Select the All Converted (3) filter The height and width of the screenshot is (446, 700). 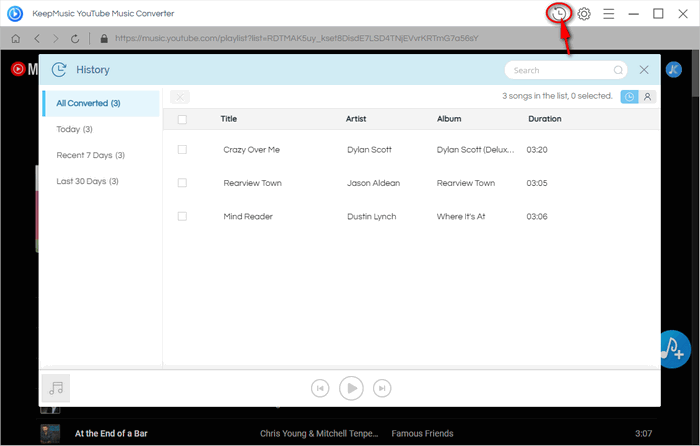(101, 103)
